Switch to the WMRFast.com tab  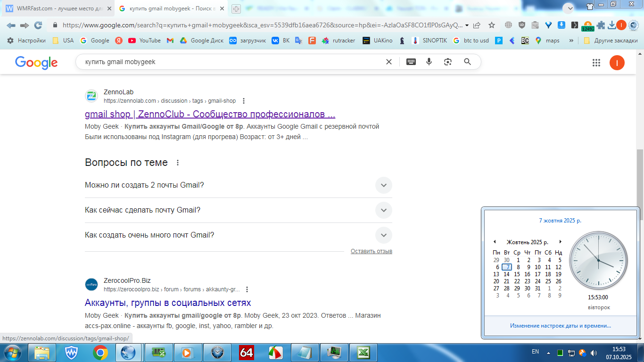[x=59, y=8]
